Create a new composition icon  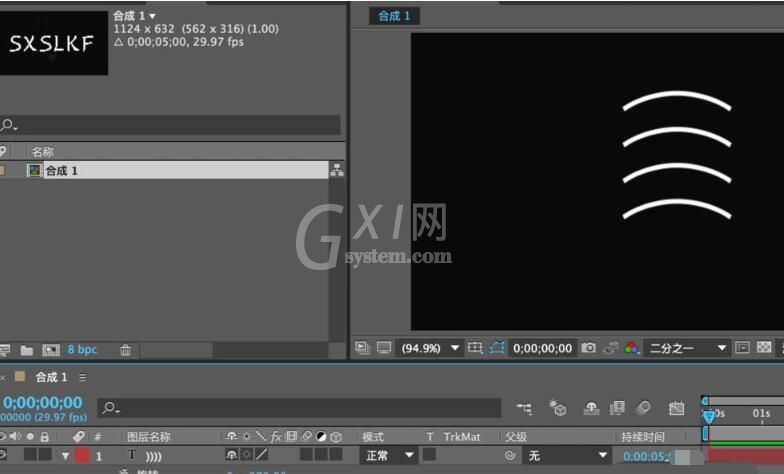(51, 350)
